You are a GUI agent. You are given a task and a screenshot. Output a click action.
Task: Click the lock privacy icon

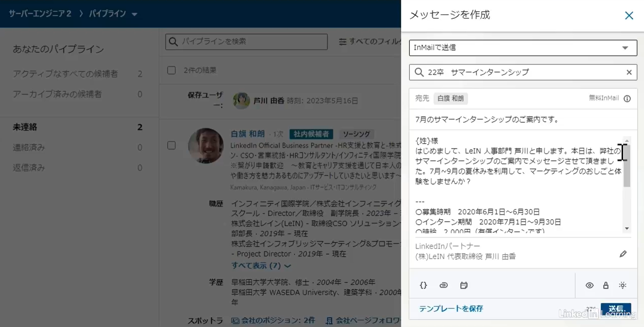(x=606, y=285)
